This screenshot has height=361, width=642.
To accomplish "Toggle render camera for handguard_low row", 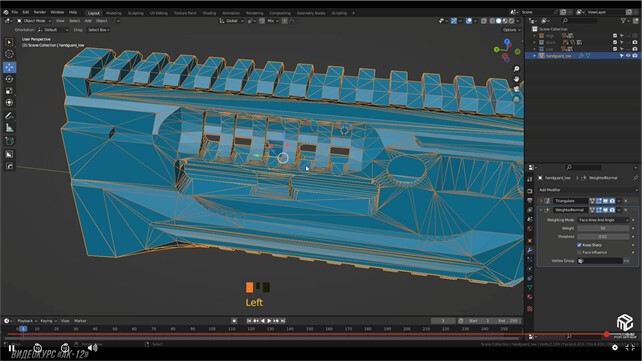I will [635, 56].
